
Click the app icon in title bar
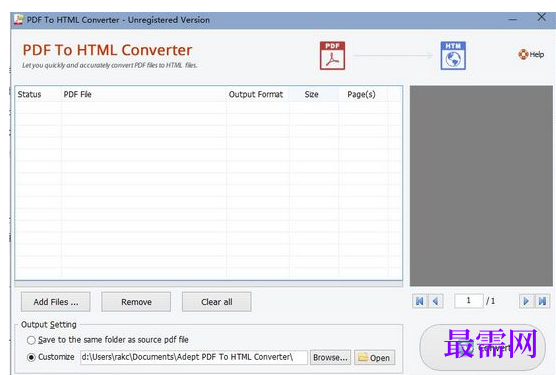[x=19, y=19]
